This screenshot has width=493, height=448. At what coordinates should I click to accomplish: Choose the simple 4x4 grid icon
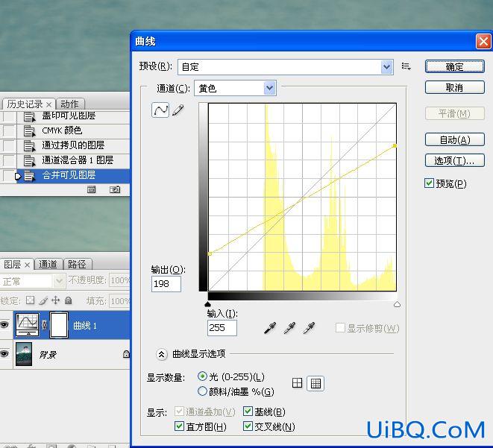pos(297,383)
